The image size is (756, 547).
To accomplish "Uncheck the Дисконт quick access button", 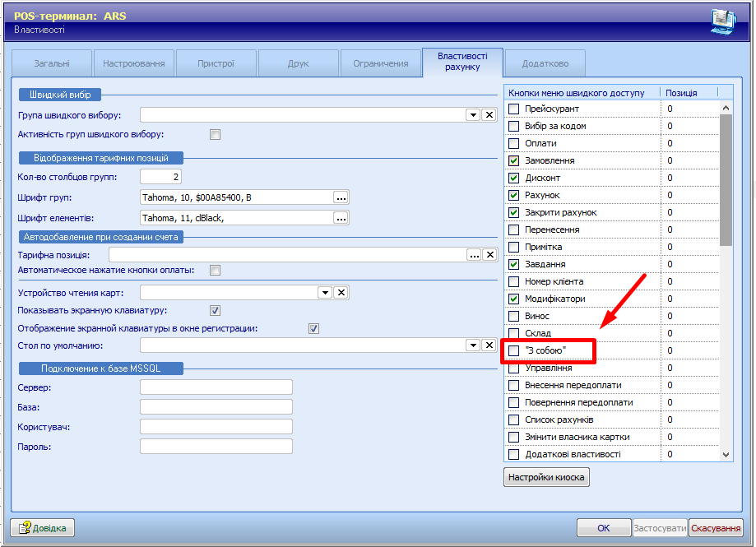I will pos(514,178).
